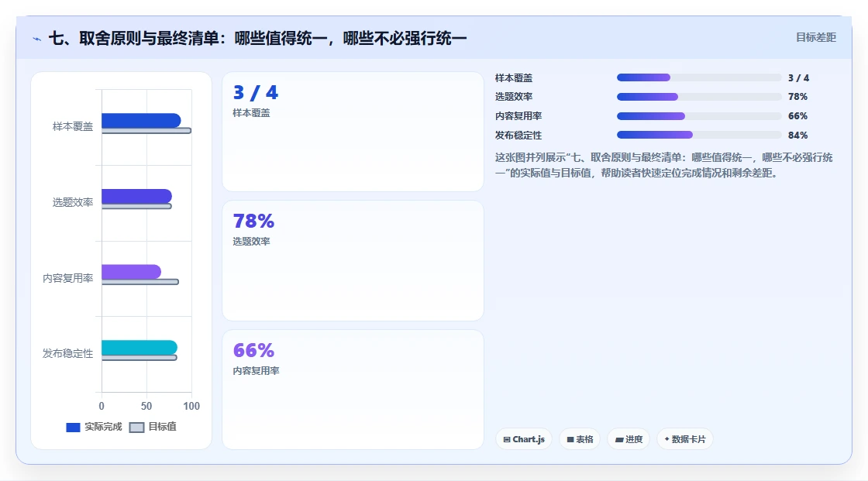
Task: Click the 样本覆盖 progress bar
Action: [699, 77]
